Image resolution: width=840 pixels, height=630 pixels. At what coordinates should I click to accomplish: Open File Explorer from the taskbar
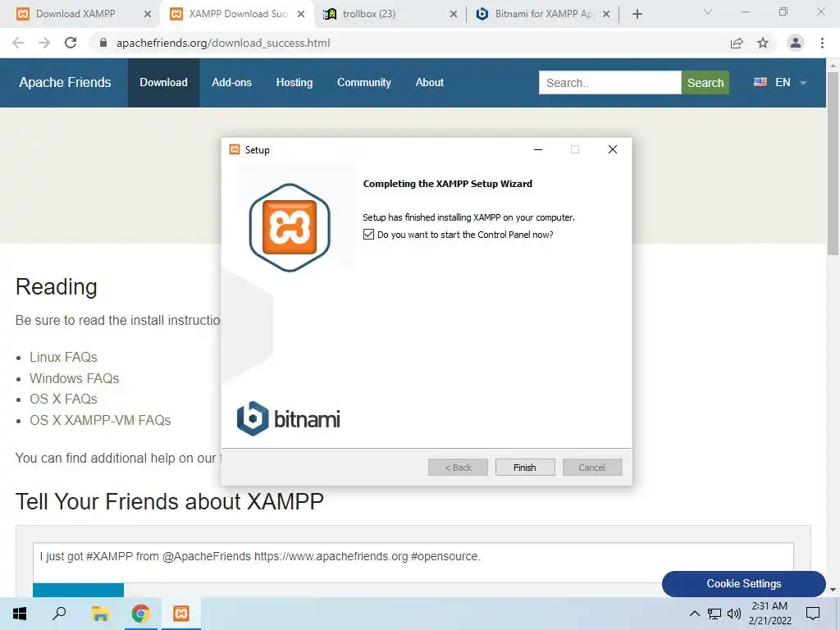pyautogui.click(x=100, y=614)
